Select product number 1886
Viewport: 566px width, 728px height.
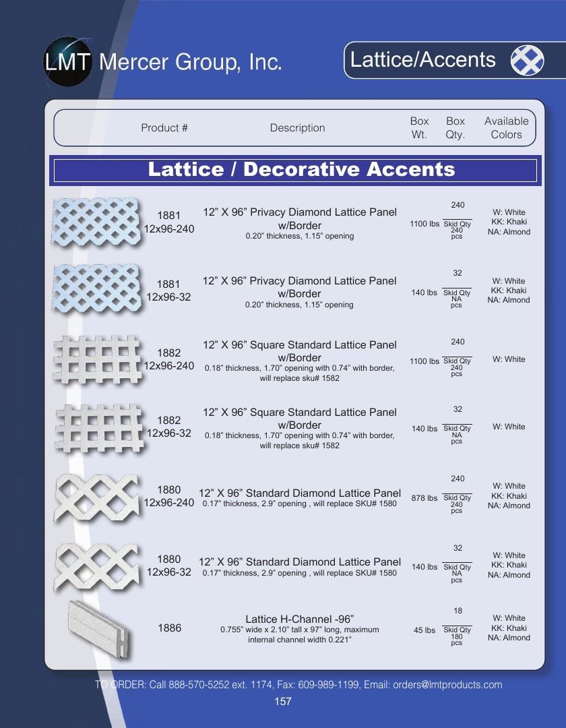pos(169,628)
